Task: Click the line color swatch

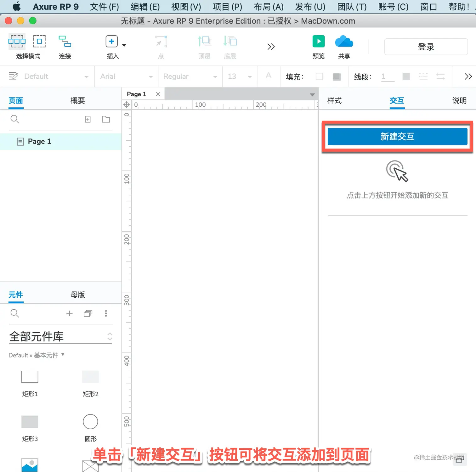Action: (x=406, y=76)
